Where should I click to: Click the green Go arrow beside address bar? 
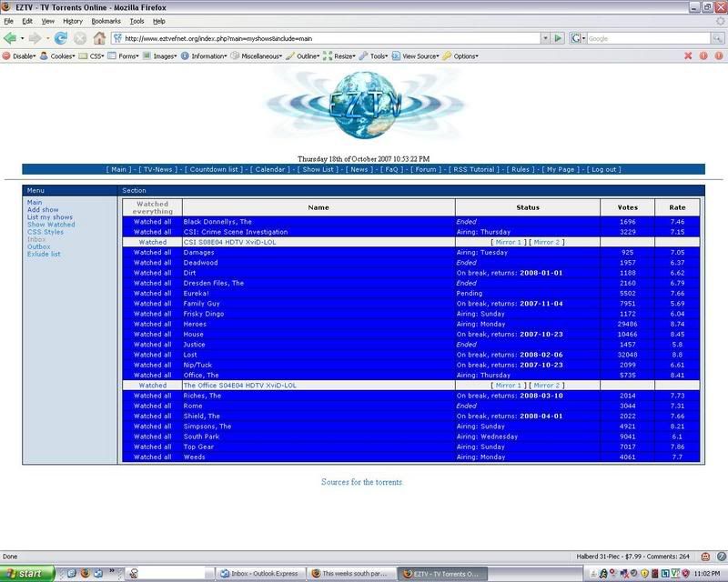[x=558, y=38]
